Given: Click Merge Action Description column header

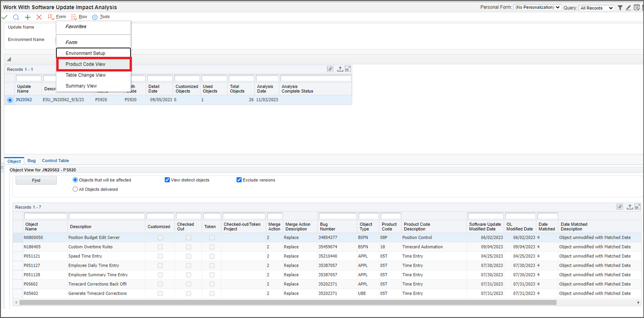Looking at the screenshot, I should 298,226.
